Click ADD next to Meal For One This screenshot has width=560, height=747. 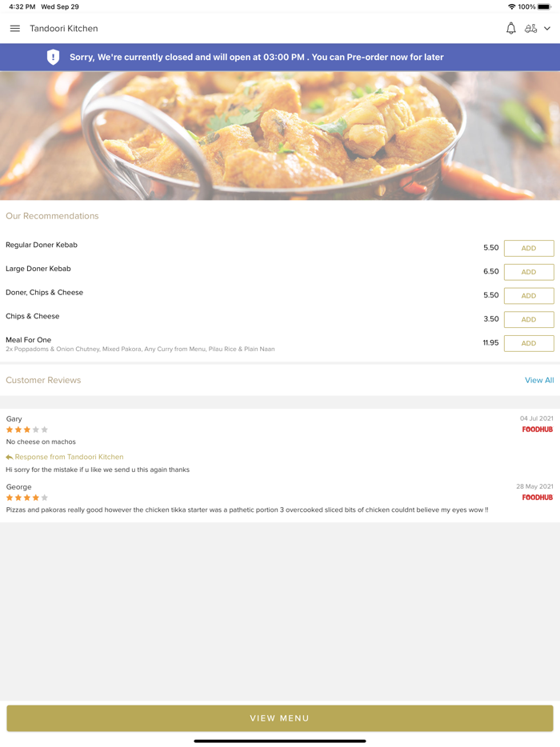(528, 343)
